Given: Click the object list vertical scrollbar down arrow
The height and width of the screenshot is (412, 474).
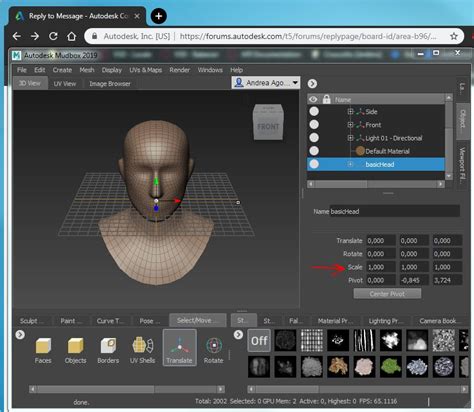Looking at the screenshot, I should pos(449,176).
